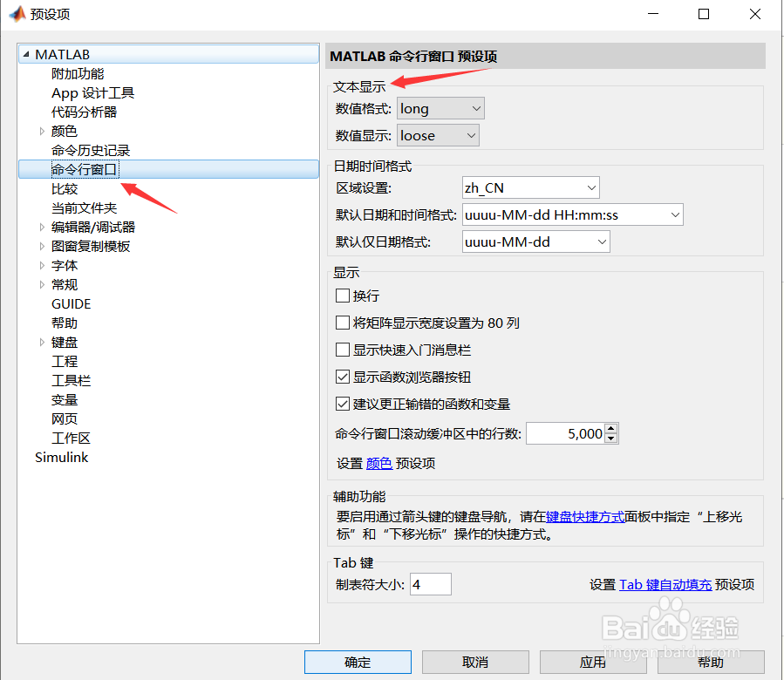Select 附加功能 in the tree
Screen dimensions: 784x680
tap(78, 73)
